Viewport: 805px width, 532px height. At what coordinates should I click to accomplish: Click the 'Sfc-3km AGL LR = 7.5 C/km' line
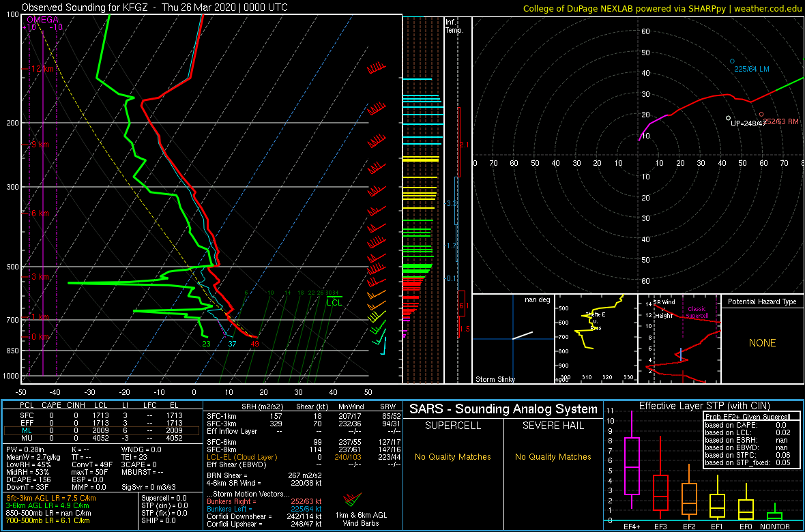click(51, 498)
